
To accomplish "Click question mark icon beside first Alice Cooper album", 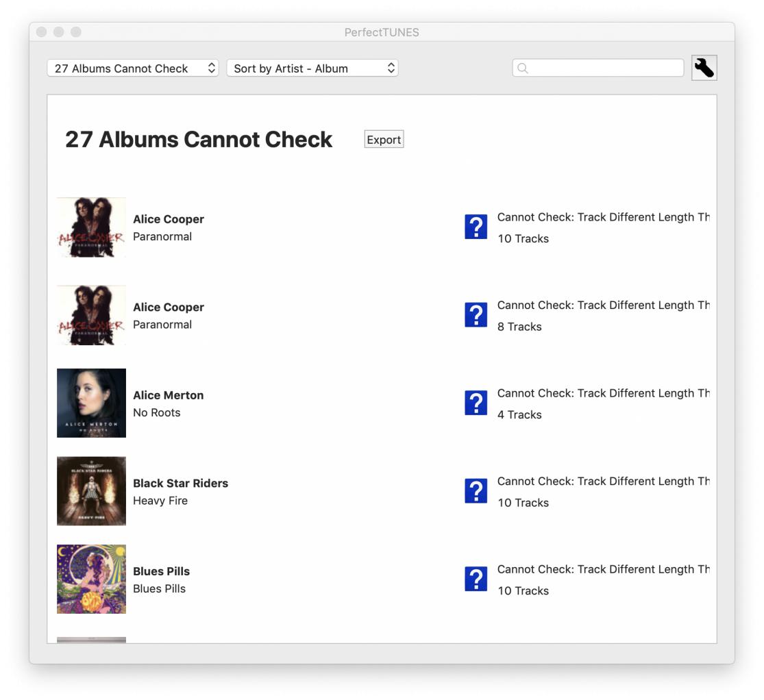I will pos(476,227).
